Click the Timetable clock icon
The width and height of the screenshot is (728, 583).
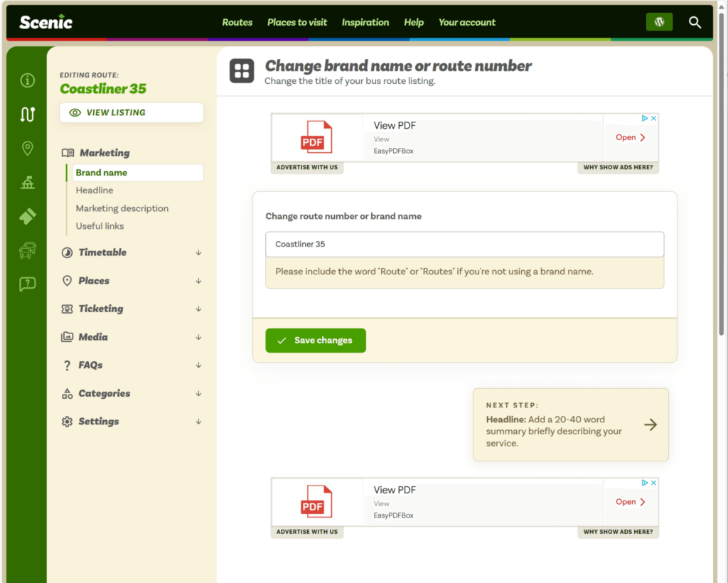click(68, 252)
